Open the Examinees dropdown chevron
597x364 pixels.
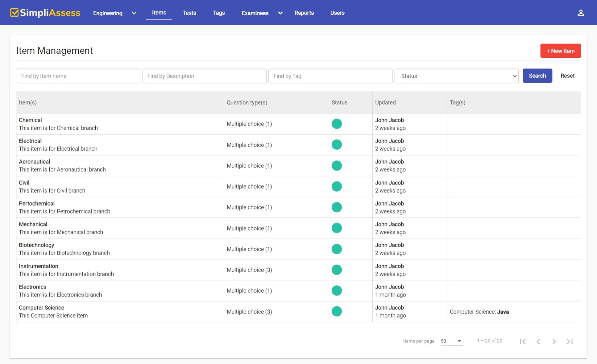click(280, 13)
